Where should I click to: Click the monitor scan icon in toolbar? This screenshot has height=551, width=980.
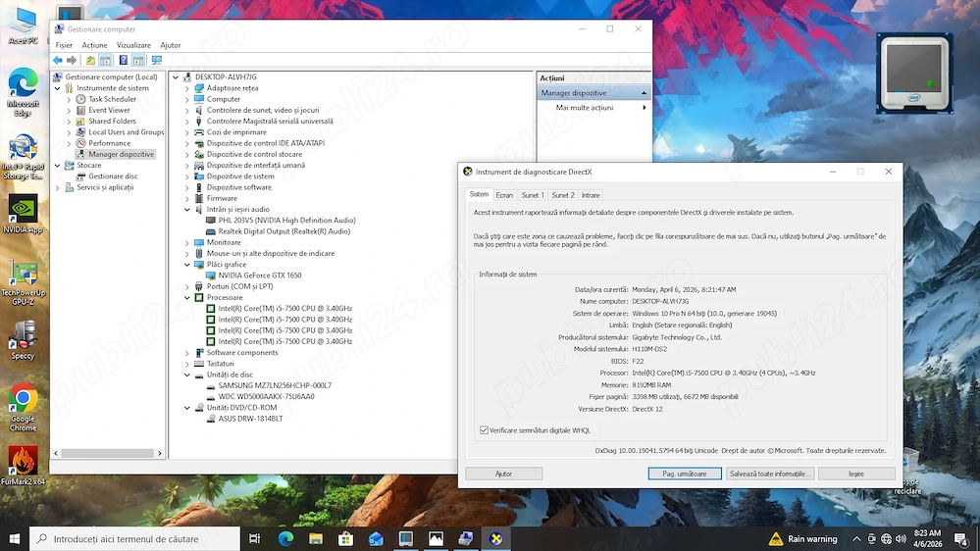click(156, 60)
